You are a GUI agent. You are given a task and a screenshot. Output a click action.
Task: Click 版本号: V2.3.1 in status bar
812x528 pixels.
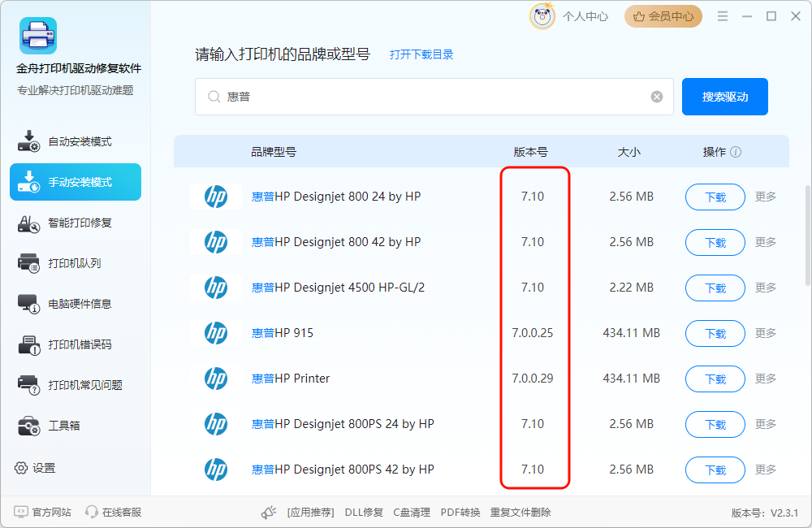[765, 513]
